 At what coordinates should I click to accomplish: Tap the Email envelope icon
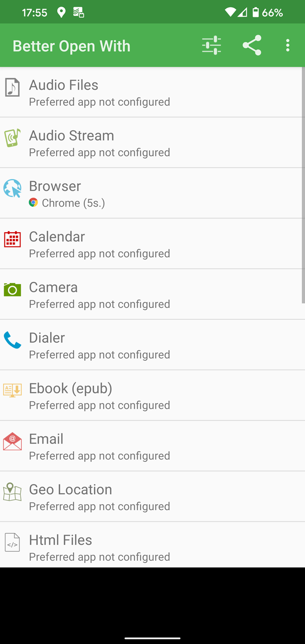(12, 441)
